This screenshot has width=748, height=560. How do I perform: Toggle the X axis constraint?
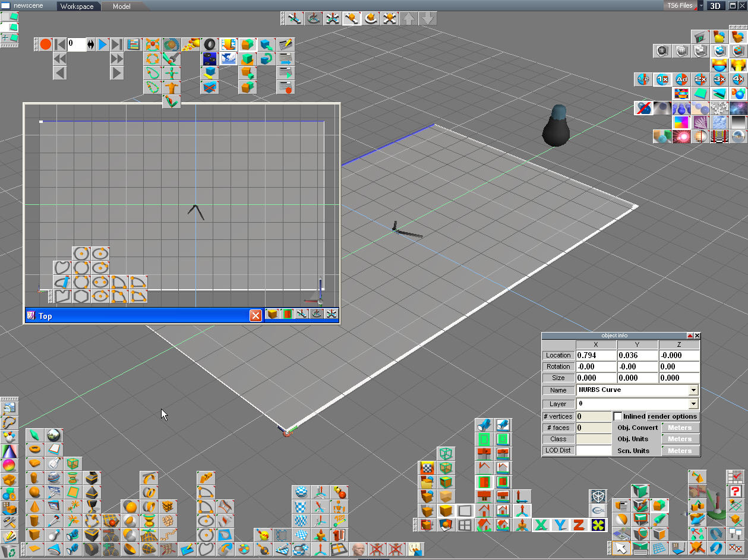click(541, 525)
